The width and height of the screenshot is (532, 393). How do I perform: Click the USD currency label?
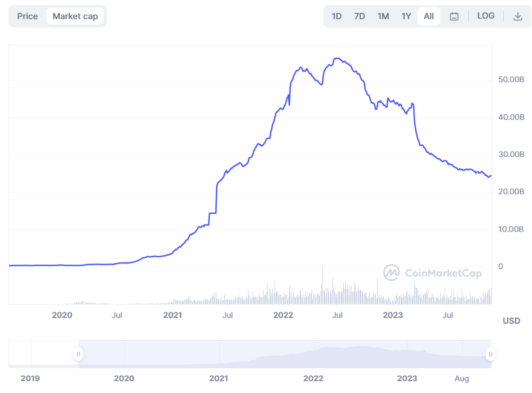coord(511,321)
